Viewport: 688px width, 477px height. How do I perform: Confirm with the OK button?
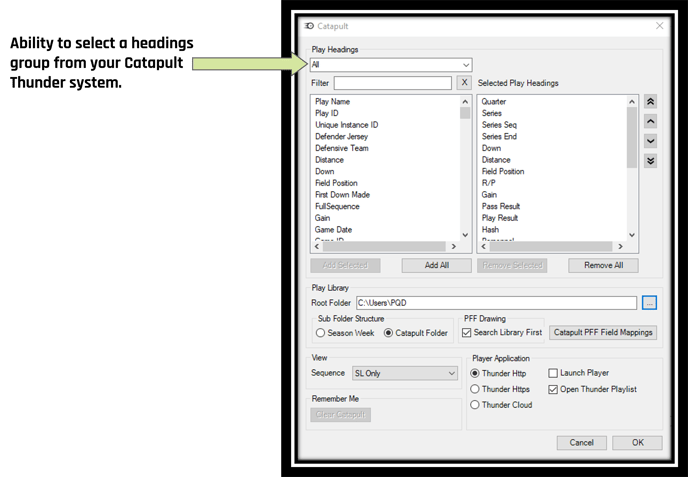(x=638, y=442)
